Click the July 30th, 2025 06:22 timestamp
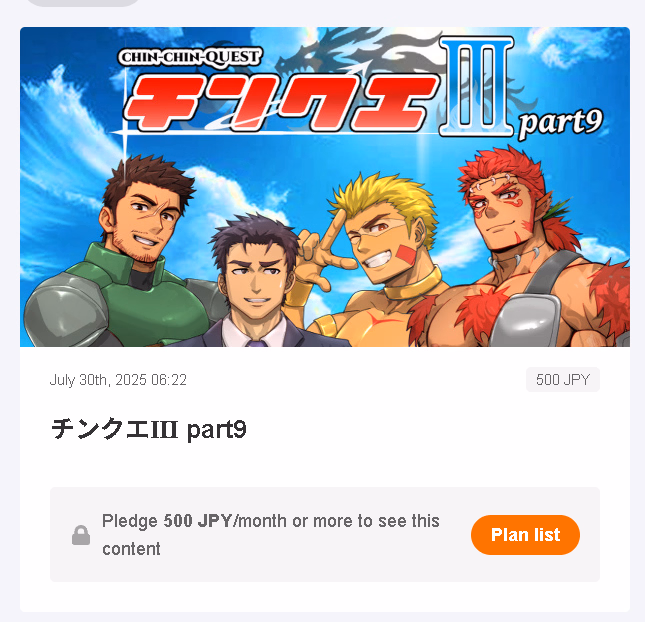Screen dimensions: 645x622 [118, 380]
